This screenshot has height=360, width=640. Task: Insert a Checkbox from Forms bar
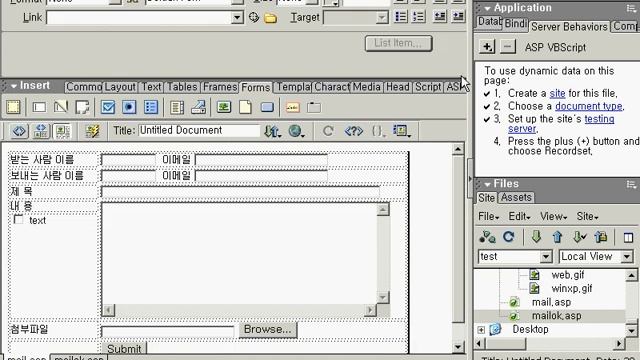[x=108, y=107]
